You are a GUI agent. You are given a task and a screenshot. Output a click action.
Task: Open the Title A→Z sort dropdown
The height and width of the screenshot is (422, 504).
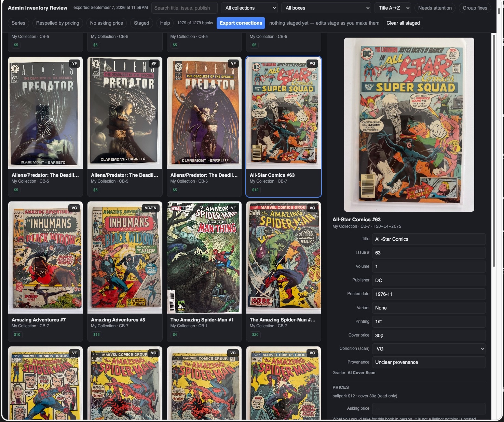click(x=393, y=8)
